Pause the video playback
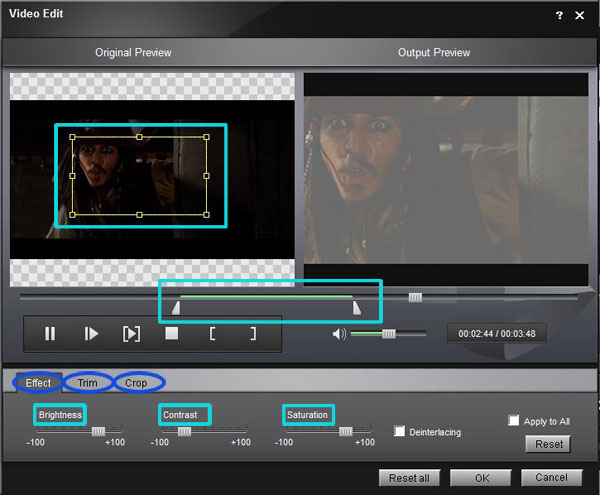The image size is (600, 495). pos(50,334)
